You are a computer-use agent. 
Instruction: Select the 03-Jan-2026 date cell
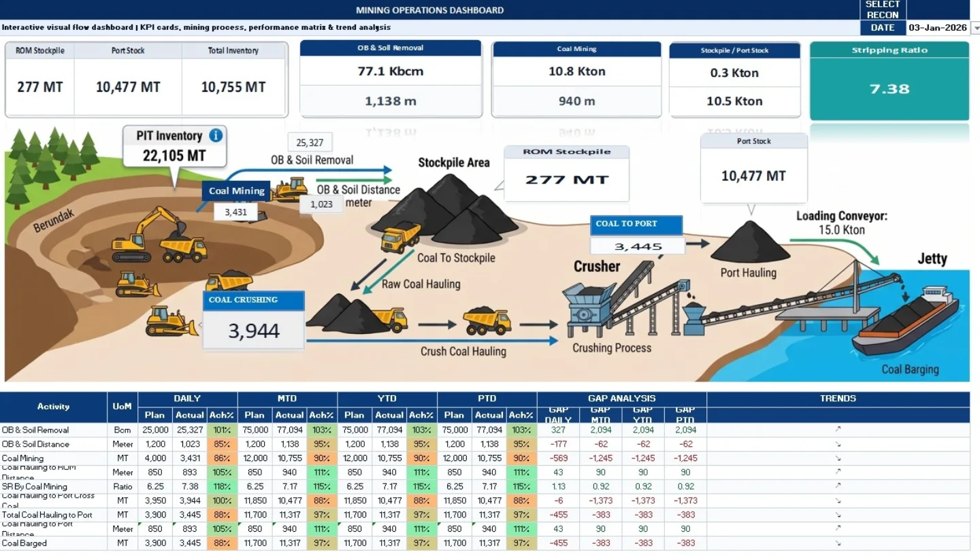(x=938, y=28)
